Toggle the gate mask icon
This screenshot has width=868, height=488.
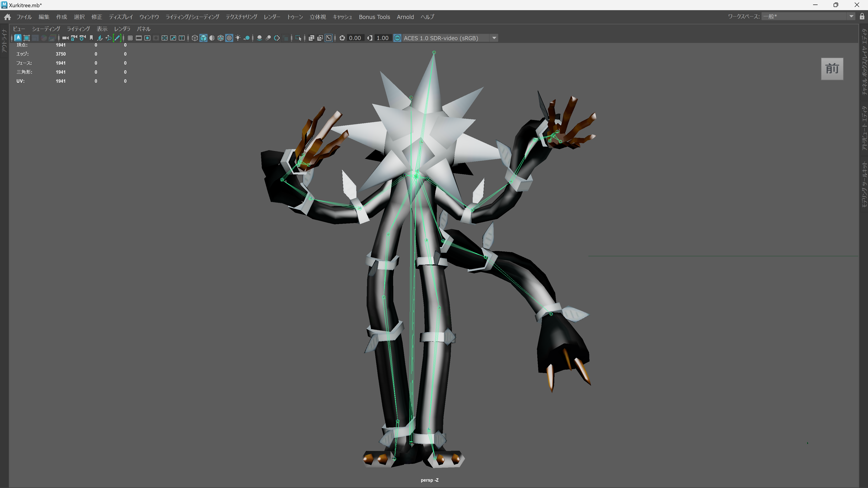(156, 38)
